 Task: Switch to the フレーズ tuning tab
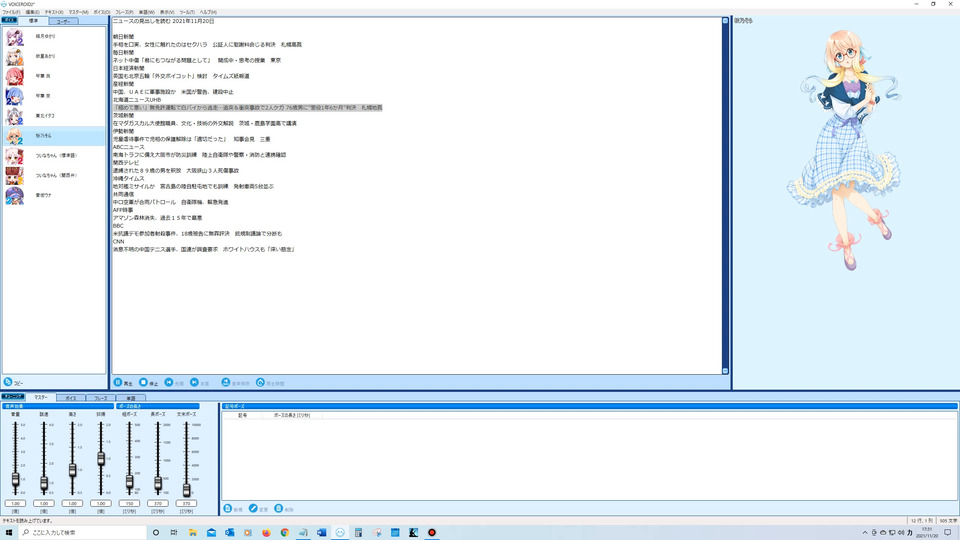coord(100,398)
